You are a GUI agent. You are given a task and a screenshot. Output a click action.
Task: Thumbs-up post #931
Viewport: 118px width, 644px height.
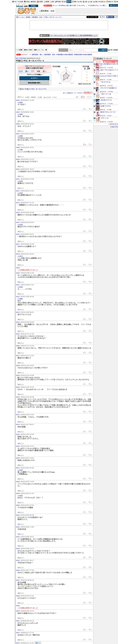pyautogui.click(x=85, y=412)
